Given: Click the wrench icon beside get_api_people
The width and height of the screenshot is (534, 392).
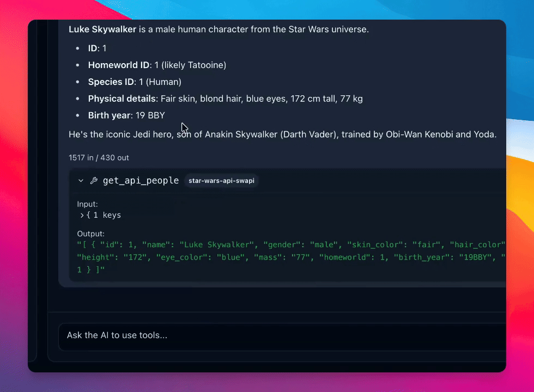Looking at the screenshot, I should [x=94, y=181].
